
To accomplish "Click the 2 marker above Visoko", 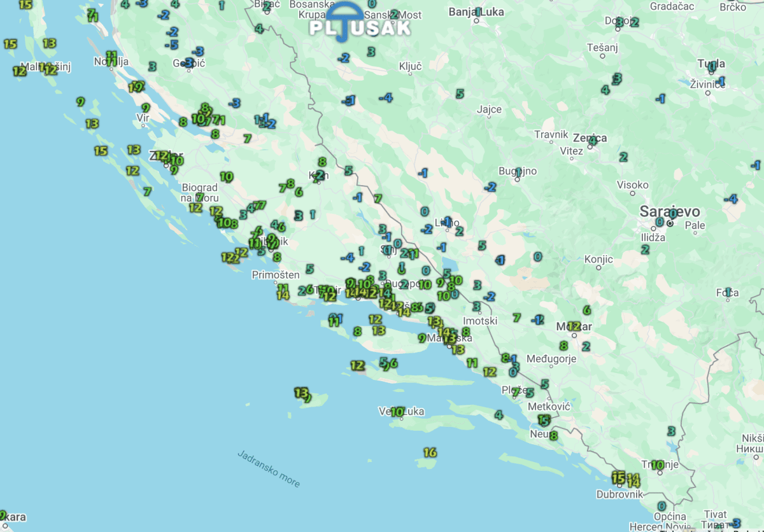I will pyautogui.click(x=623, y=157).
